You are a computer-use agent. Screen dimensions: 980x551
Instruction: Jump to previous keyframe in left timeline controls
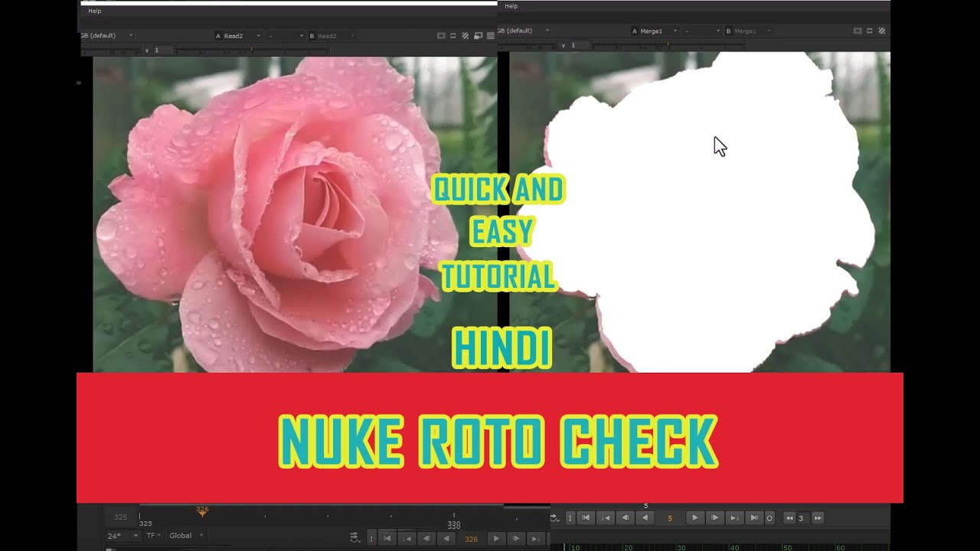coord(407,539)
